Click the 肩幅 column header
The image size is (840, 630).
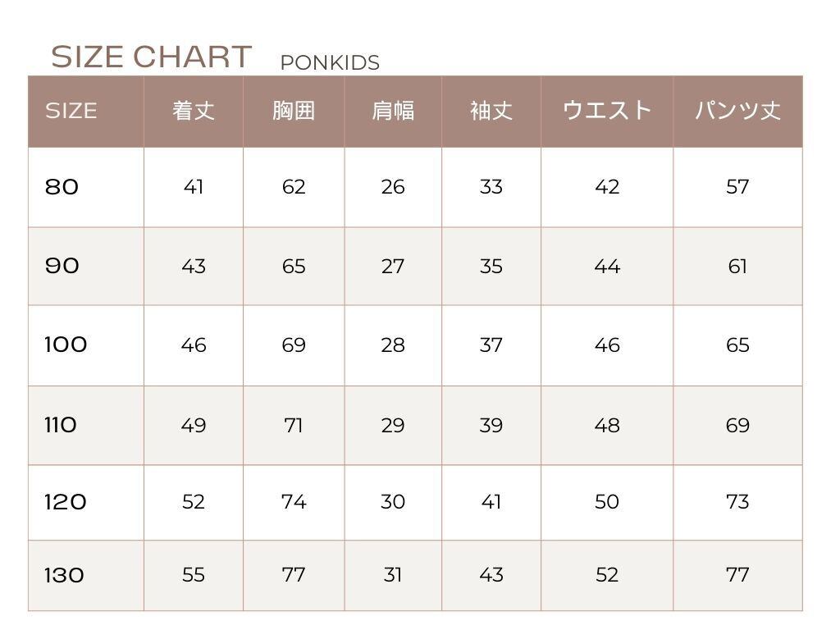393,111
